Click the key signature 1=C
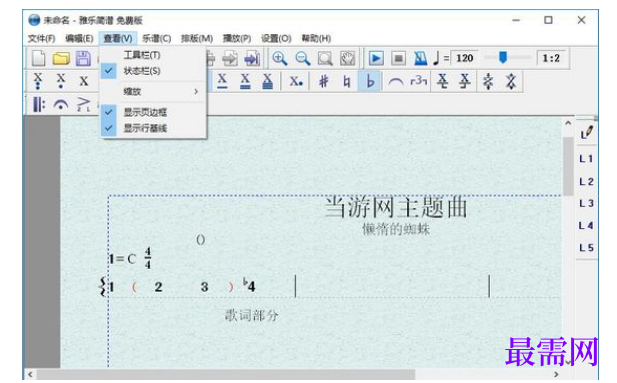Image resolution: width=617 pixels, height=383 pixels. pos(123,259)
